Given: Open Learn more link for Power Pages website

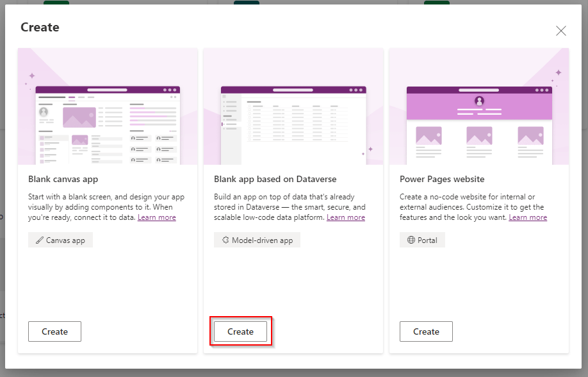Looking at the screenshot, I should [528, 217].
